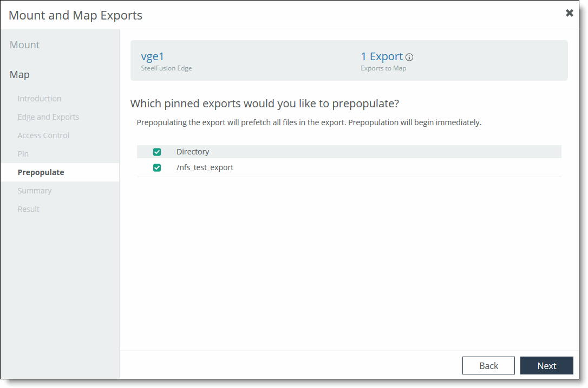588x388 pixels.
Task: Click the SteelFusion Edge subtitle text
Action: click(167, 68)
